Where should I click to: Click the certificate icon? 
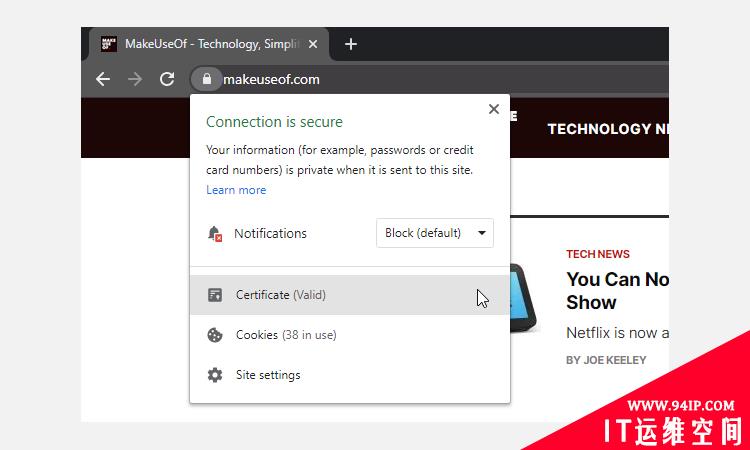[215, 295]
